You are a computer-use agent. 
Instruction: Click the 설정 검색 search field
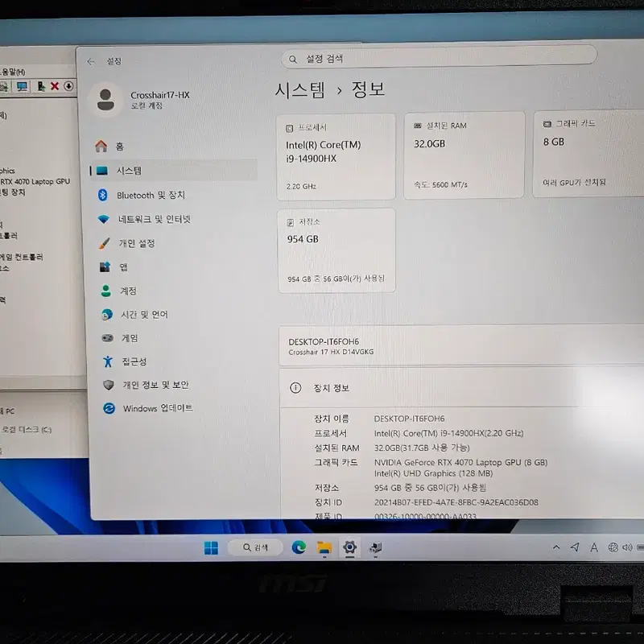tap(439, 58)
